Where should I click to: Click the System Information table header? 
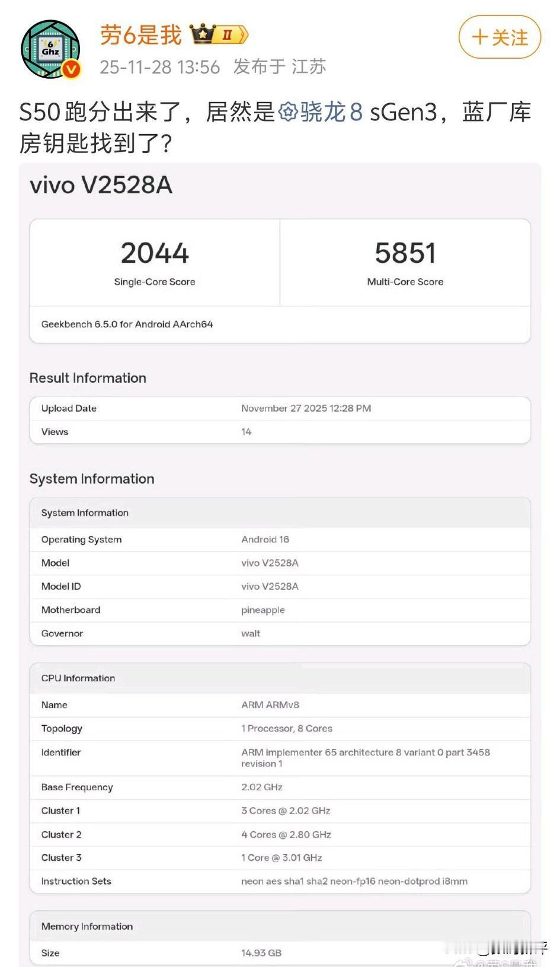(280, 513)
